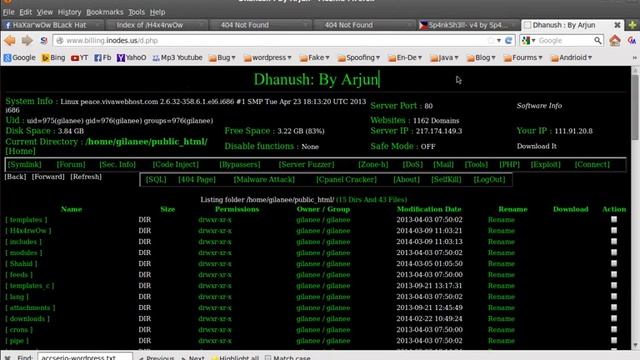Click the address bar URL field
Screen dimensions: 640x360
[273, 40]
